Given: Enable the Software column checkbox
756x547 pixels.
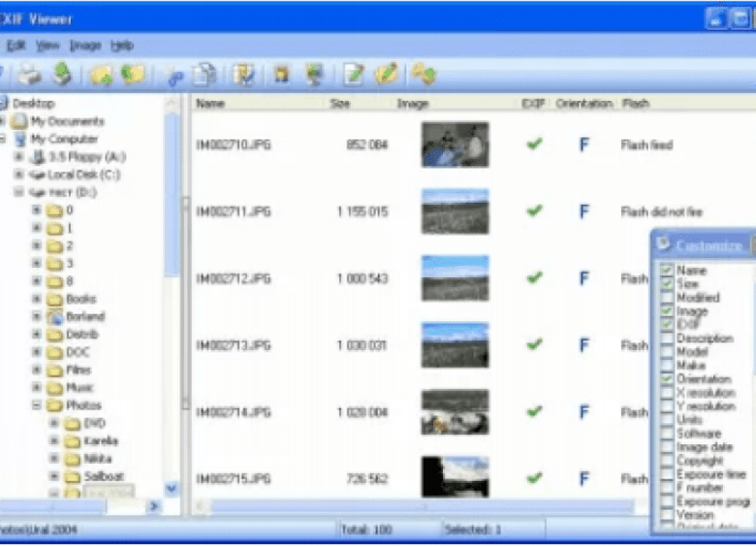Looking at the screenshot, I should 667,434.
